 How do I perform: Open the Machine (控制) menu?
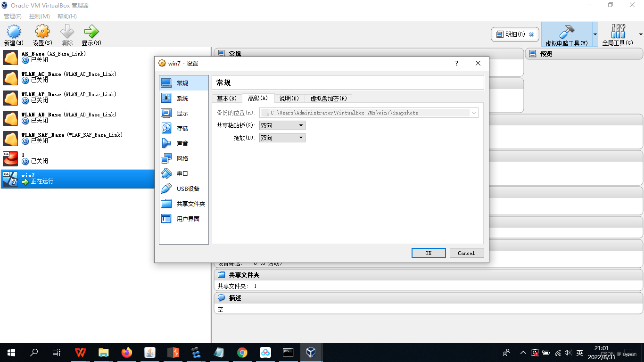(x=40, y=16)
